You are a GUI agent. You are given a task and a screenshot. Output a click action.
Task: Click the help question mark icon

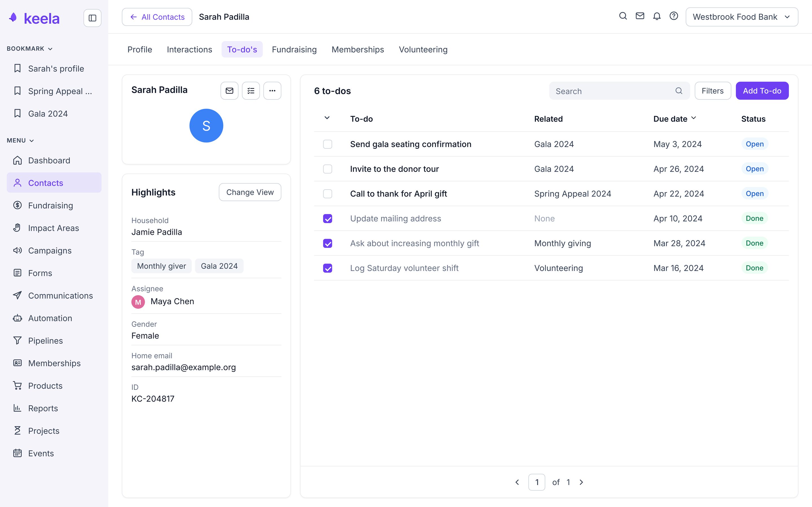coord(673,16)
